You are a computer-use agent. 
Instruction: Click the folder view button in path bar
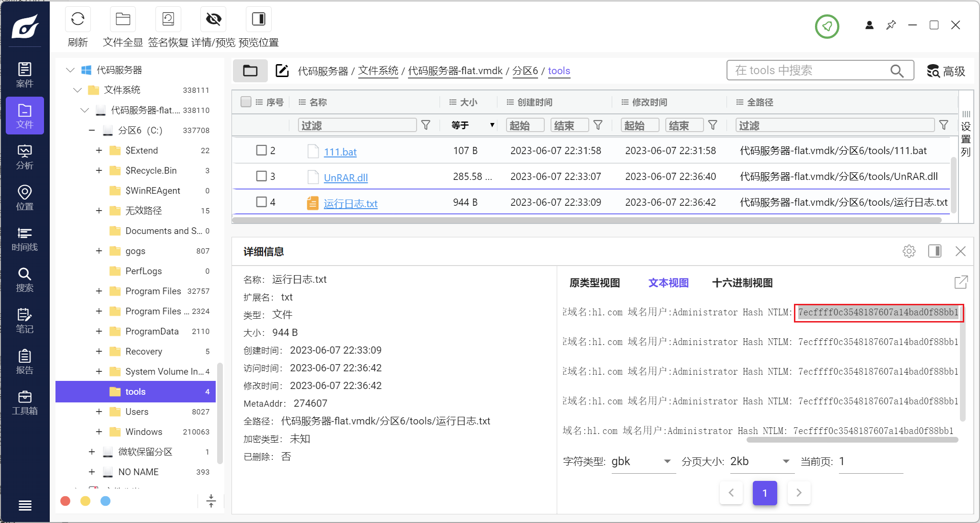(x=250, y=71)
